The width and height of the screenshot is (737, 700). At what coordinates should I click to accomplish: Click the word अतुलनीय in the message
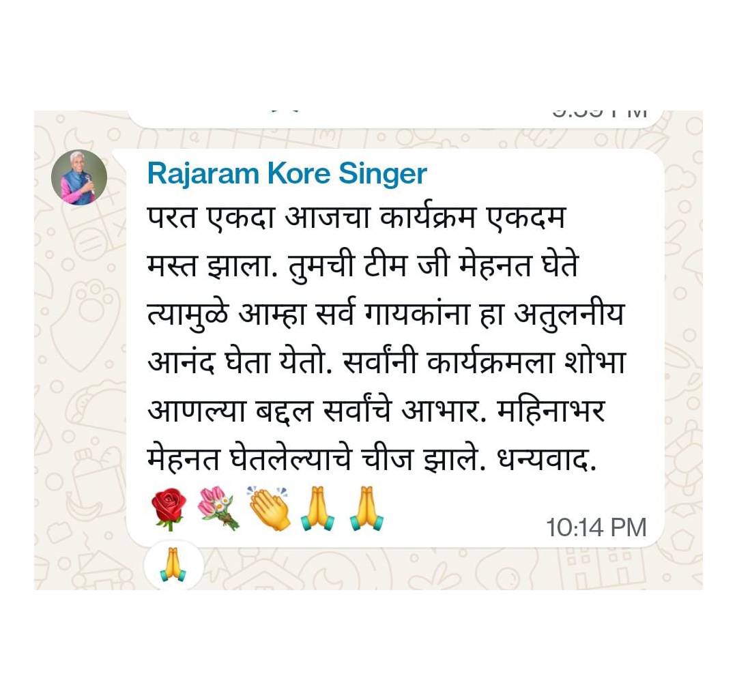[x=568, y=315]
